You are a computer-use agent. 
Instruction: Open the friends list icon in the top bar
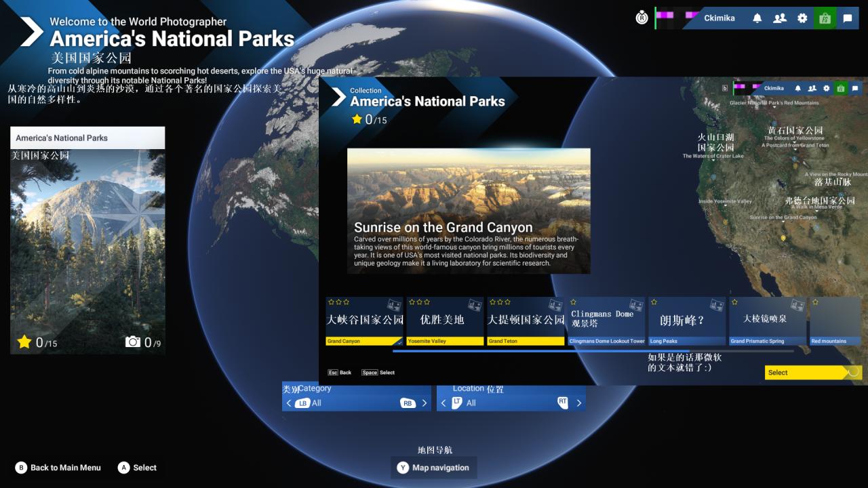coord(780,18)
